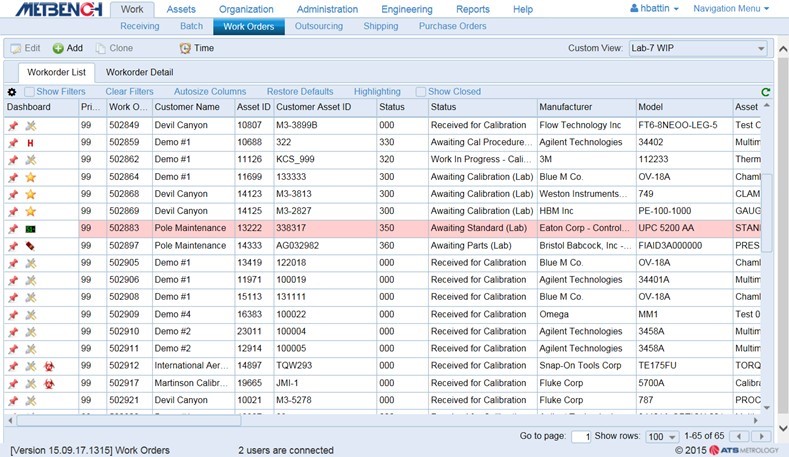The height and width of the screenshot is (457, 789).
Task: Select the Workorder List tab
Action: pos(56,72)
